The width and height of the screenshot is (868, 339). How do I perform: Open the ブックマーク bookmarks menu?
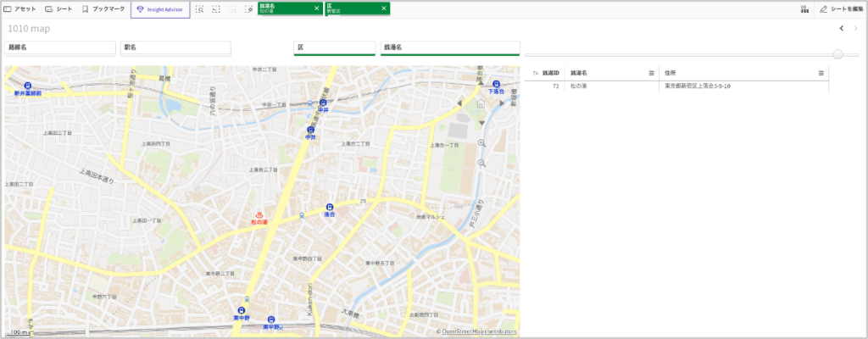[x=103, y=8]
